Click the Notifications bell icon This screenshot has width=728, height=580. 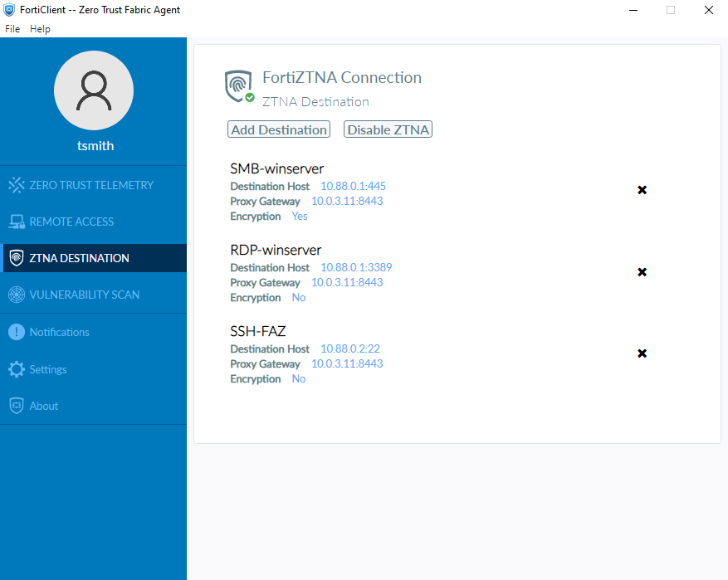coord(15,332)
